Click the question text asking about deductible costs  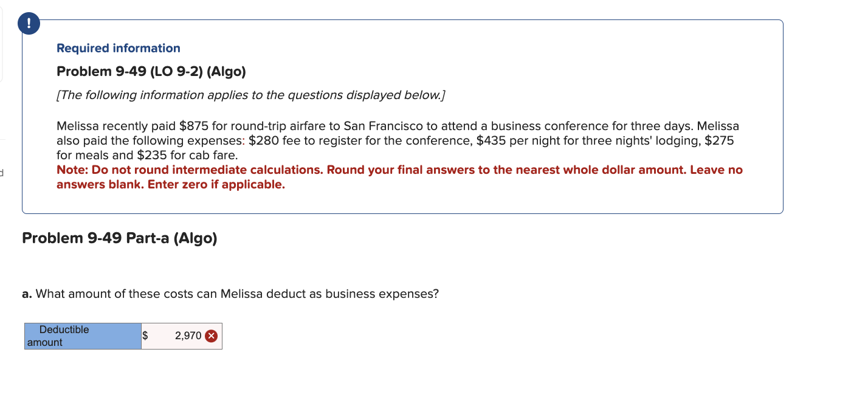point(230,294)
